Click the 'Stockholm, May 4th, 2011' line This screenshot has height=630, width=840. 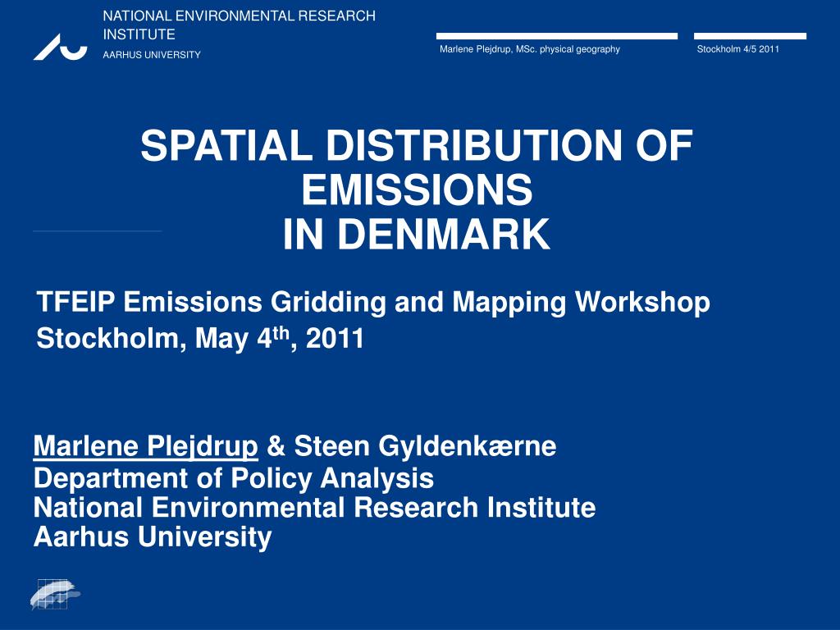(200, 338)
